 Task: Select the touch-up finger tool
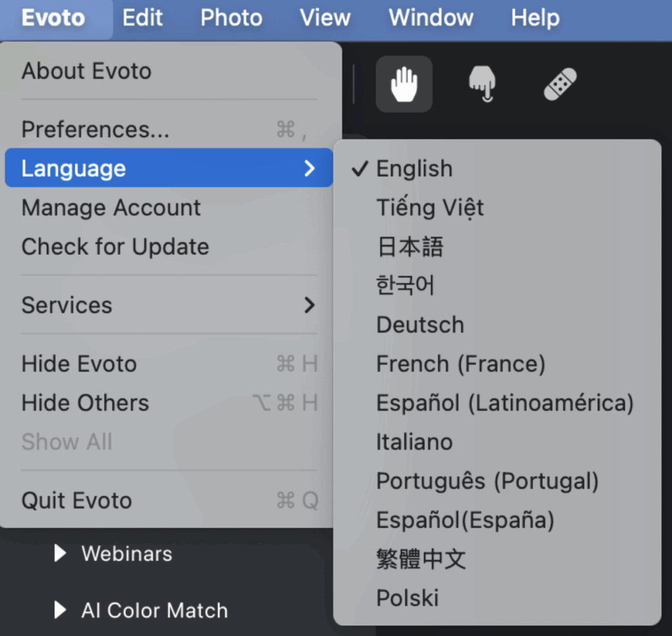coord(482,84)
